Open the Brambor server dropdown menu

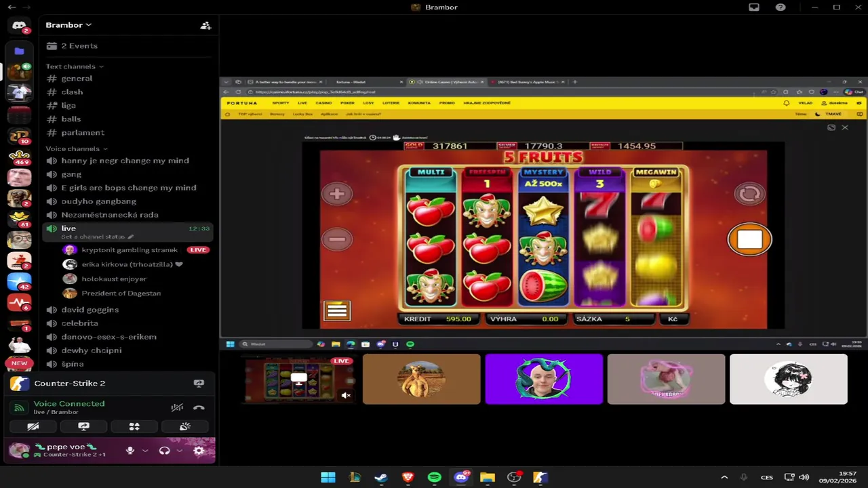68,25
